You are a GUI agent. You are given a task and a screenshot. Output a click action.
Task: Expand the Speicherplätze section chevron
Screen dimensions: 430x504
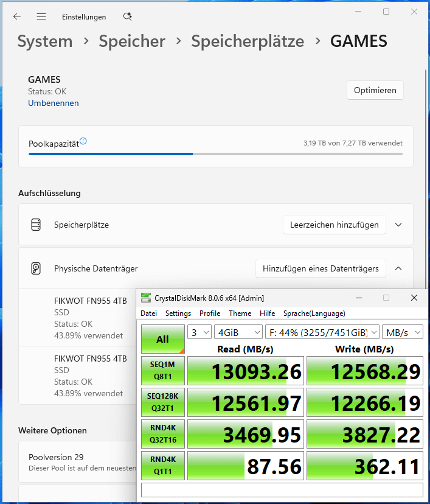click(398, 225)
